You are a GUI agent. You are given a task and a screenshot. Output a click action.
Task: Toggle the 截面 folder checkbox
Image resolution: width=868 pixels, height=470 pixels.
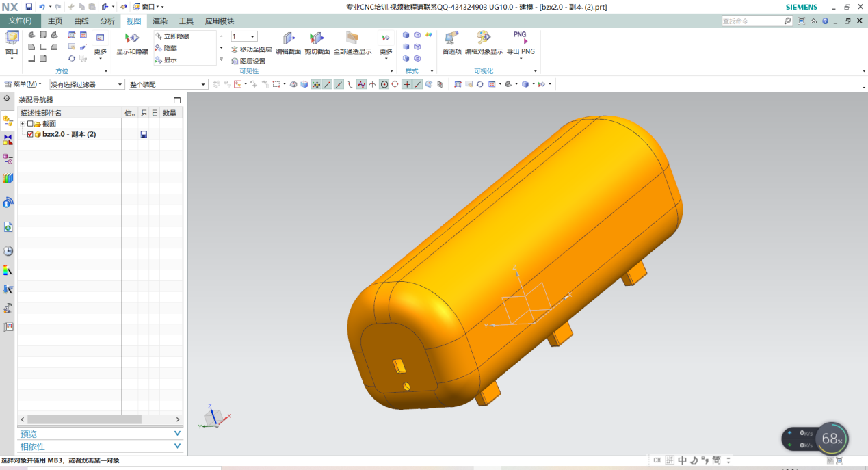30,124
